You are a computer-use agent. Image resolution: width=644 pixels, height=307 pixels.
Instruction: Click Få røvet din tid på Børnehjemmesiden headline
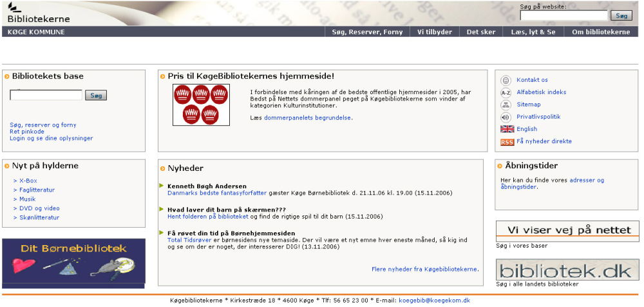pos(231,233)
